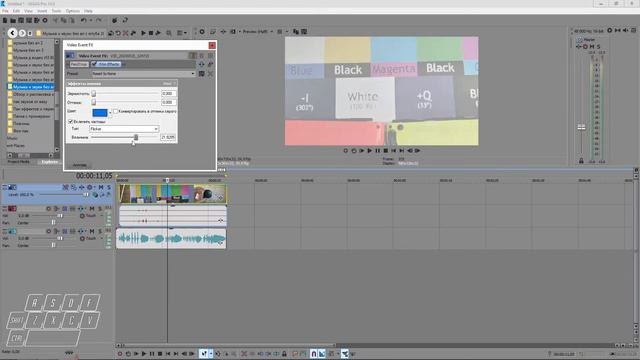Click the Explorer forward arrow button
Image resolution: width=640 pixels, height=360 pixels.
click(22, 33)
